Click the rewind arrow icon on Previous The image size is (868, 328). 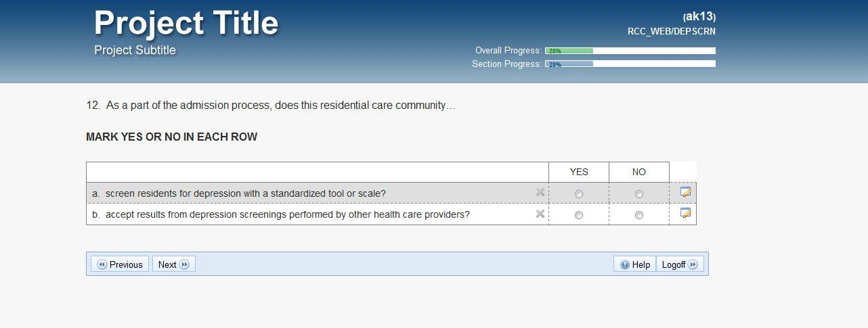pos(102,264)
